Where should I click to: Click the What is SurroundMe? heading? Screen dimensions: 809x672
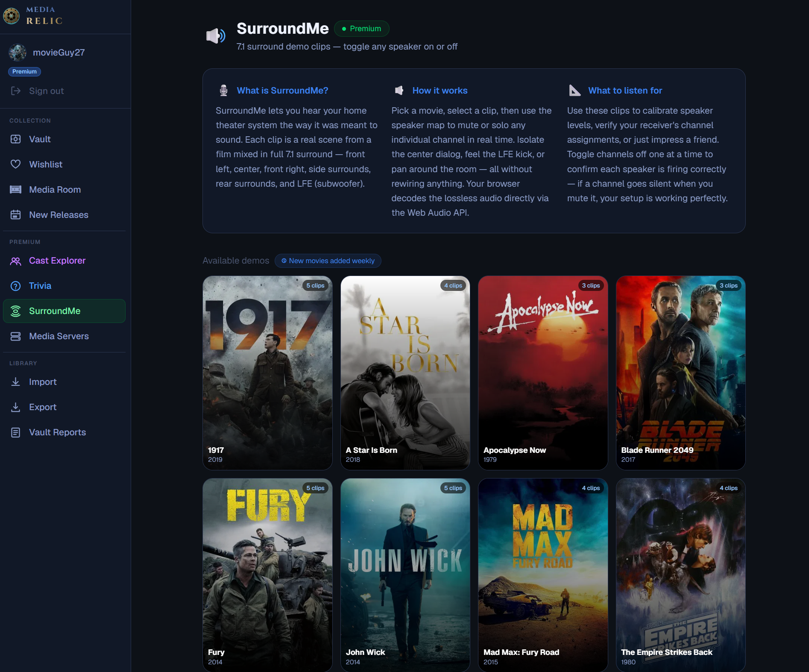click(x=282, y=91)
